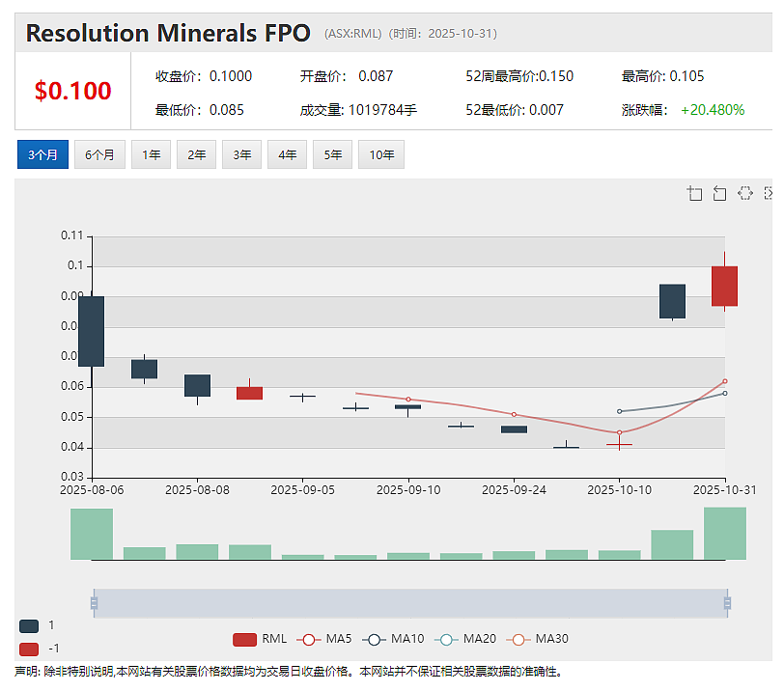Click the tallest volume bar at 2025-10-31
The image size is (784, 691).
725,534
